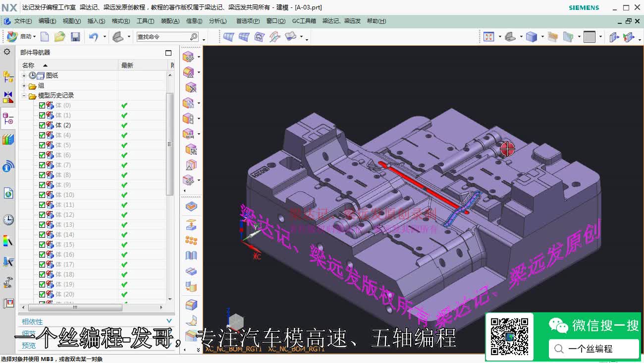Screen dimensions: 644x363
Task: Open the Web Browser sidebar tab
Action: pyautogui.click(x=8, y=193)
